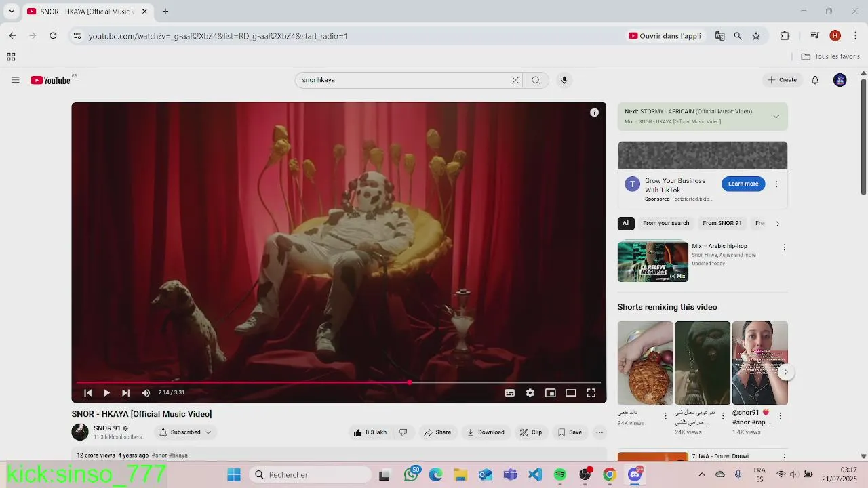Skip to previous video in player
The width and height of the screenshot is (868, 488).
tap(87, 392)
